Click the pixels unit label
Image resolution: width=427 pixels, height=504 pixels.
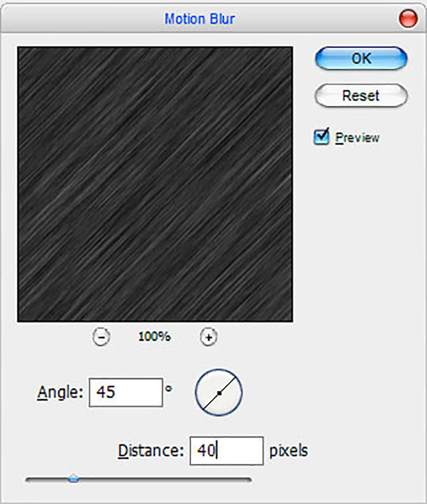[x=288, y=451]
